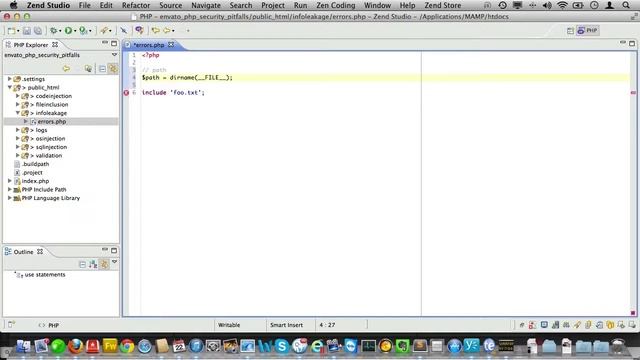Maximize the editor area
This screenshot has width=640, height=360.
632,43
